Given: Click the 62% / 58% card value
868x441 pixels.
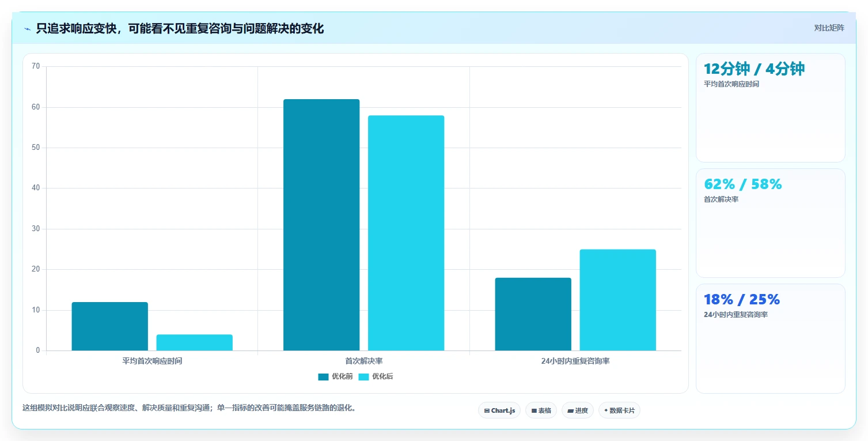Looking at the screenshot, I should pos(743,184).
